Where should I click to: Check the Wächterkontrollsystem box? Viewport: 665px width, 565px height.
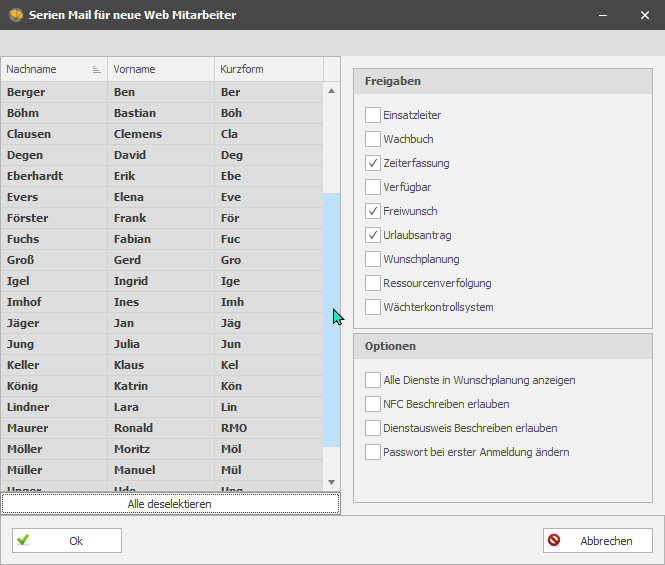(373, 307)
